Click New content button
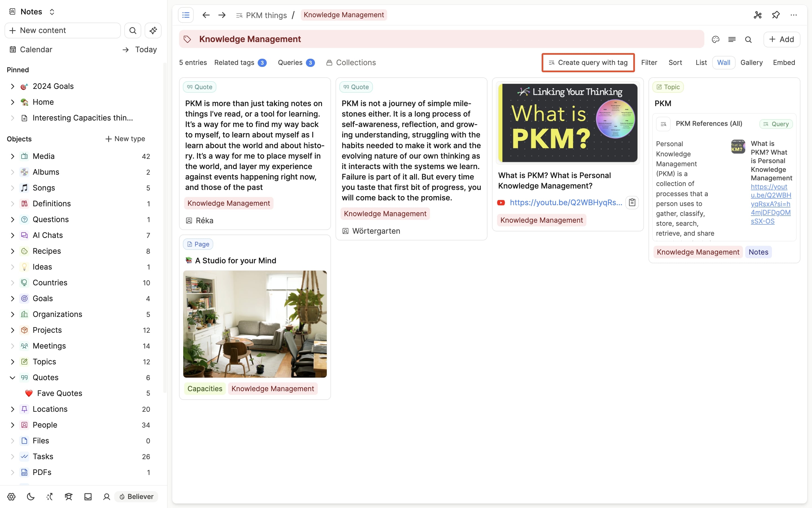812x508 pixels. 62,30
